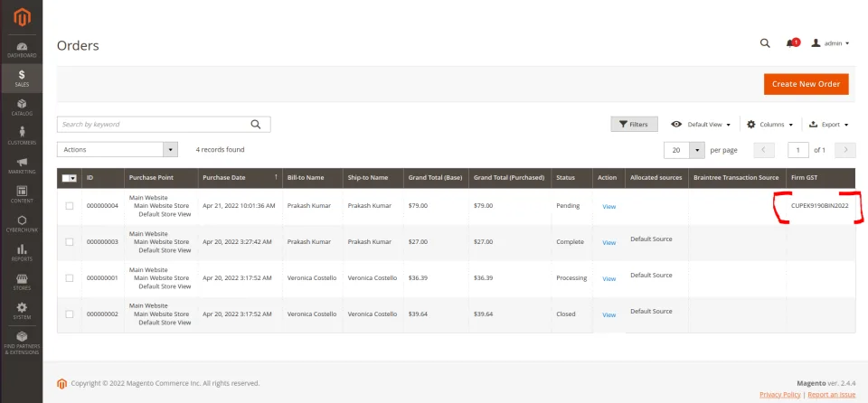868x403 pixels.
Task: Open the Columns dropdown
Action: [770, 125]
